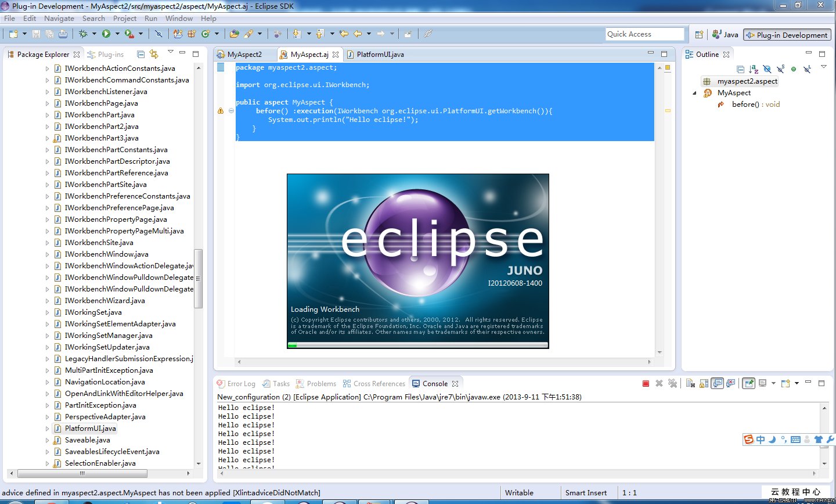Image resolution: width=836 pixels, height=504 pixels.
Task: Click the Sogou input method S icon
Action: point(749,440)
